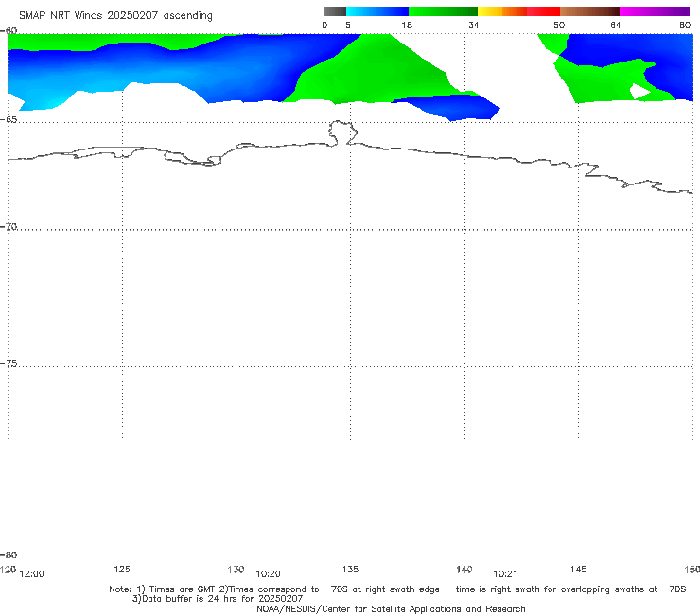Select the green segment of the color bar
Screen dimensions: 700x615
point(443,11)
